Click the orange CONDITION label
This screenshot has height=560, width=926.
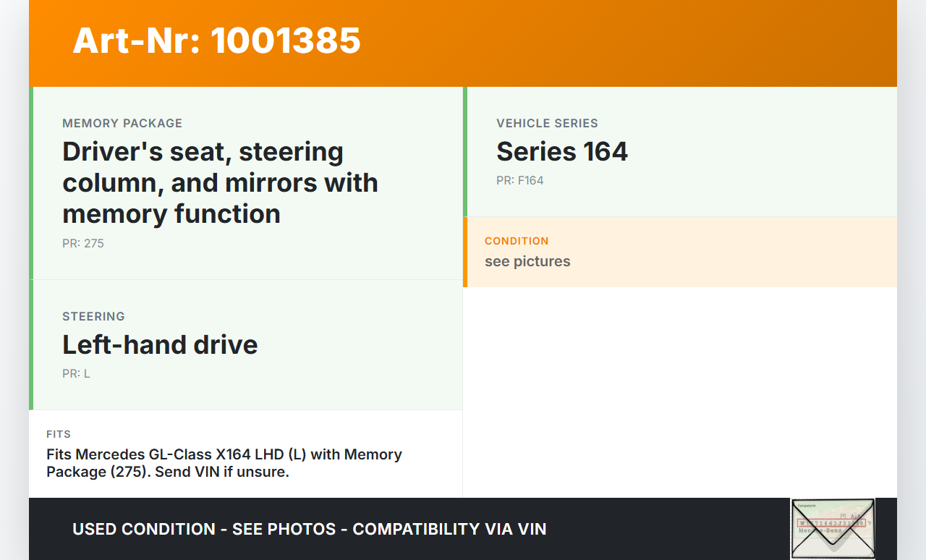tap(517, 241)
